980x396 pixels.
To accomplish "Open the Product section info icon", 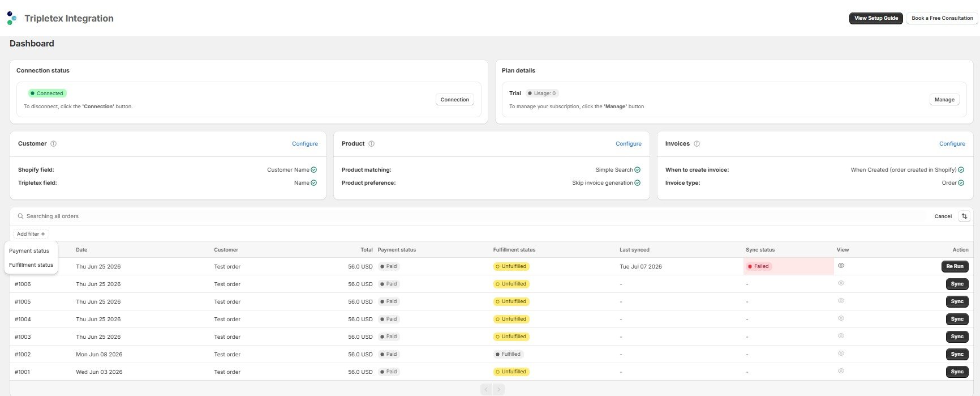I will pyautogui.click(x=372, y=144).
